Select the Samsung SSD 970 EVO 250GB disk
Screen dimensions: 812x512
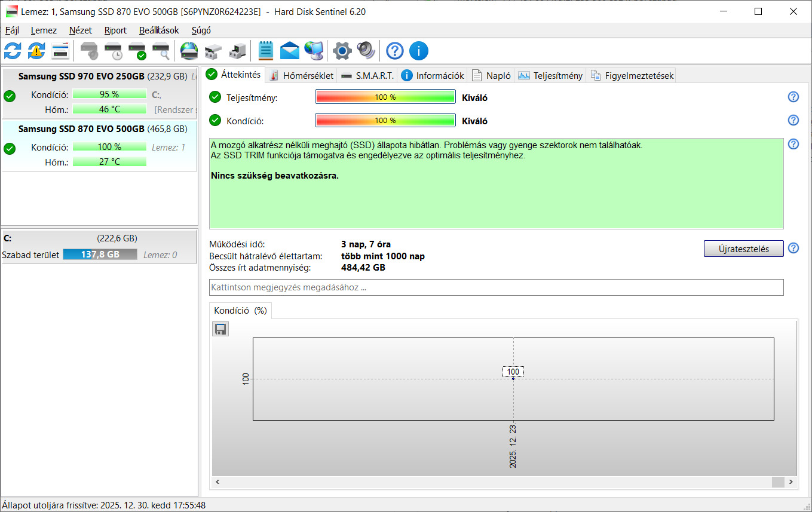[99, 92]
